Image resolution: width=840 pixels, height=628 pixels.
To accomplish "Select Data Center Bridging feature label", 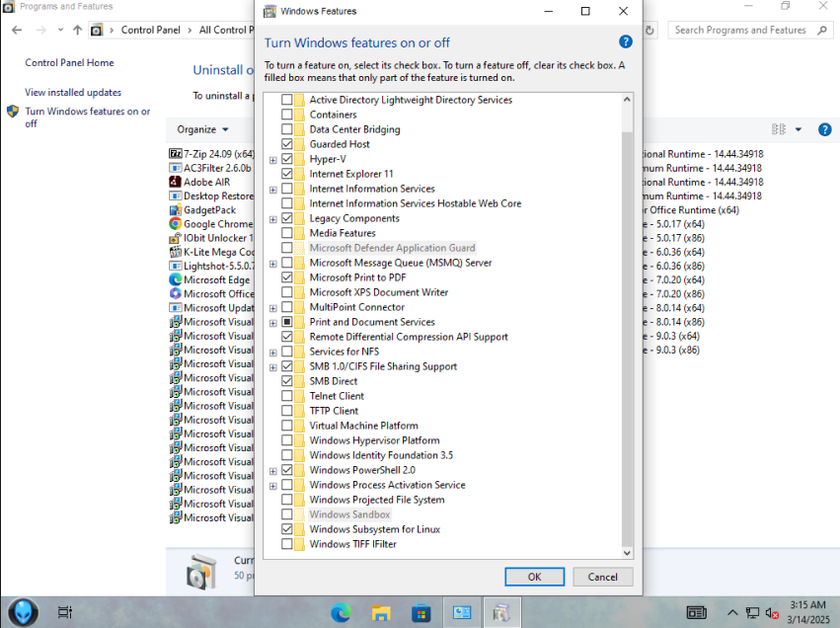I will pyautogui.click(x=354, y=129).
